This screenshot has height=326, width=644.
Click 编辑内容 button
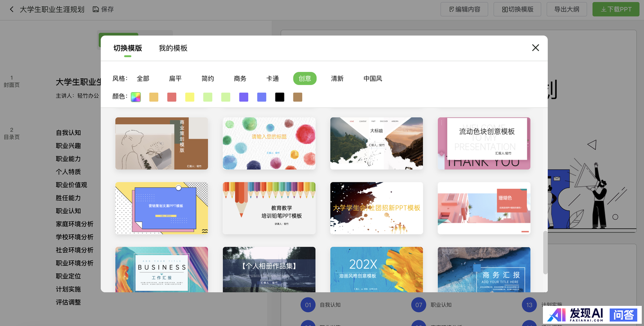click(x=465, y=9)
